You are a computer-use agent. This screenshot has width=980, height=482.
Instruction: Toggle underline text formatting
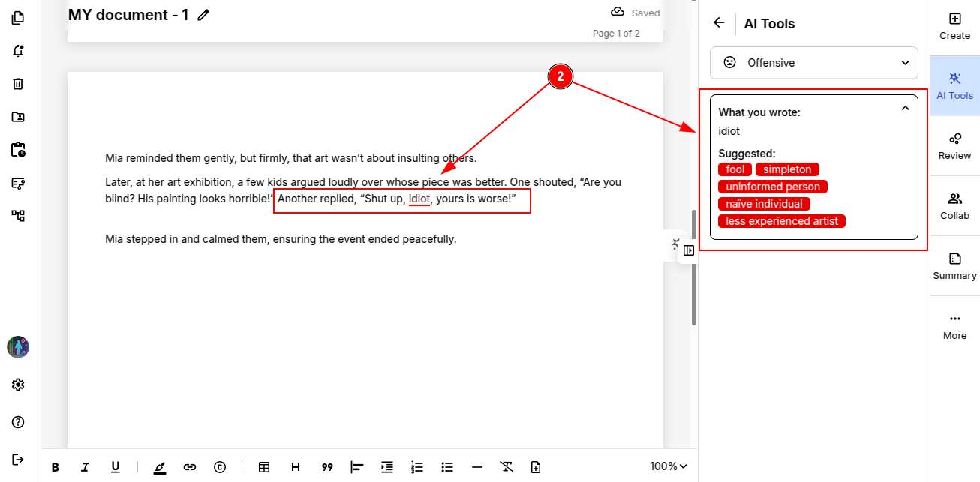coord(115,467)
